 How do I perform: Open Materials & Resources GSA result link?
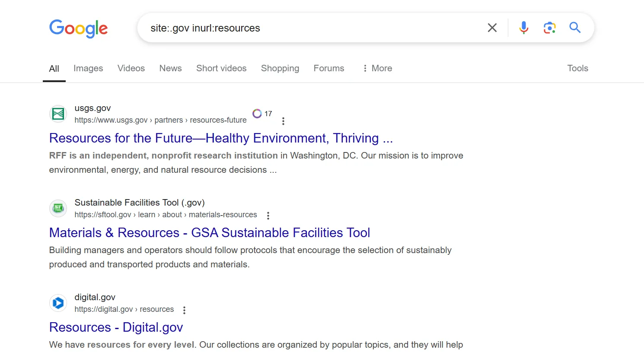pyautogui.click(x=210, y=233)
